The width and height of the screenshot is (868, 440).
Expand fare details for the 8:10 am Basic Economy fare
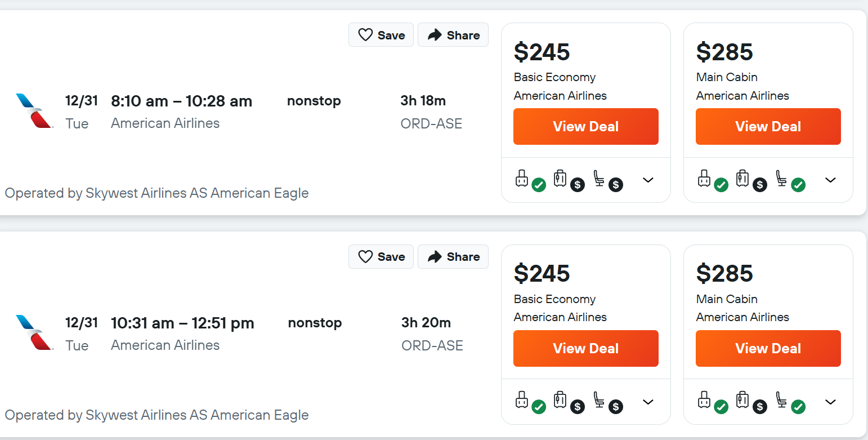648,180
